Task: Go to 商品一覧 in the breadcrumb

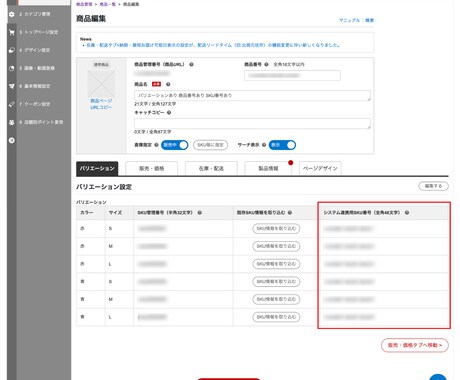Action: tap(107, 4)
